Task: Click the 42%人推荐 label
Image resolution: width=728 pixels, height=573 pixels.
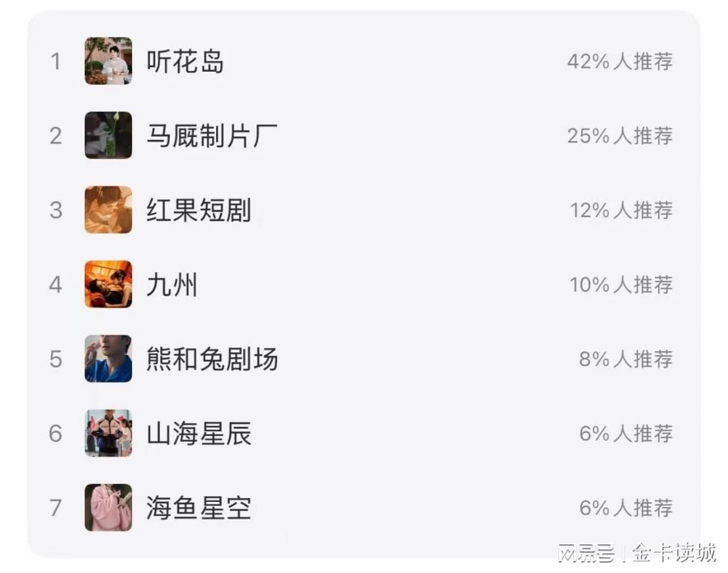Action: [x=620, y=61]
